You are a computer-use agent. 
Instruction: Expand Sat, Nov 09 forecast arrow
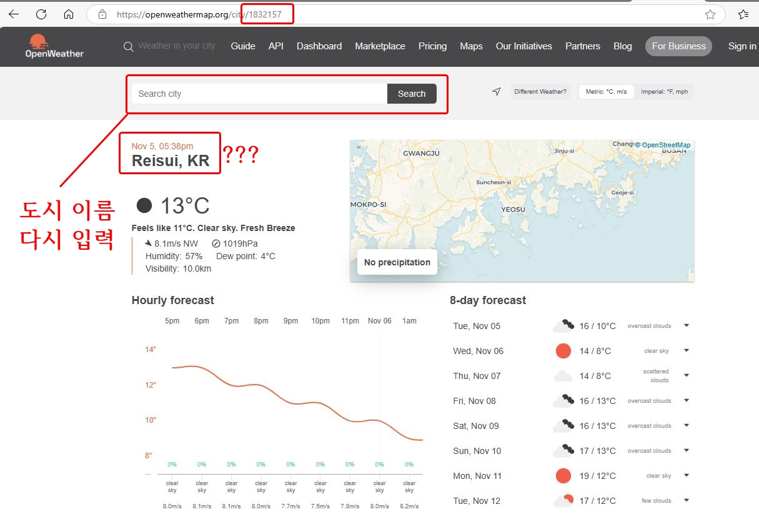tap(687, 425)
